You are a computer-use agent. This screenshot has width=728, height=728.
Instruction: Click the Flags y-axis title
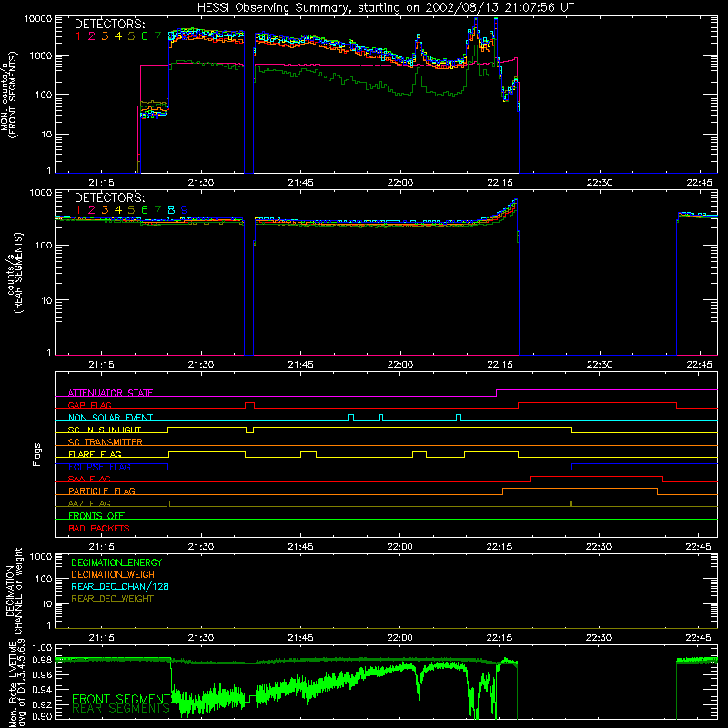coord(37,454)
